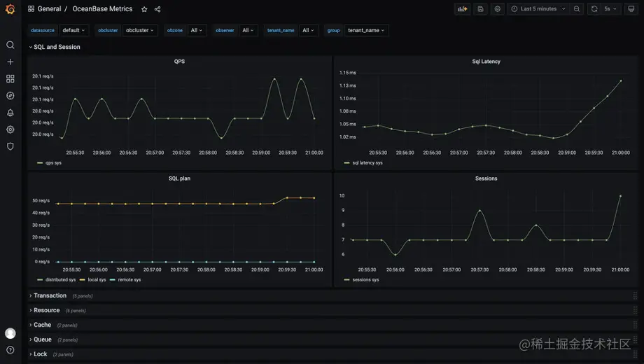Click the obcluster variable label

pyautogui.click(x=108, y=30)
